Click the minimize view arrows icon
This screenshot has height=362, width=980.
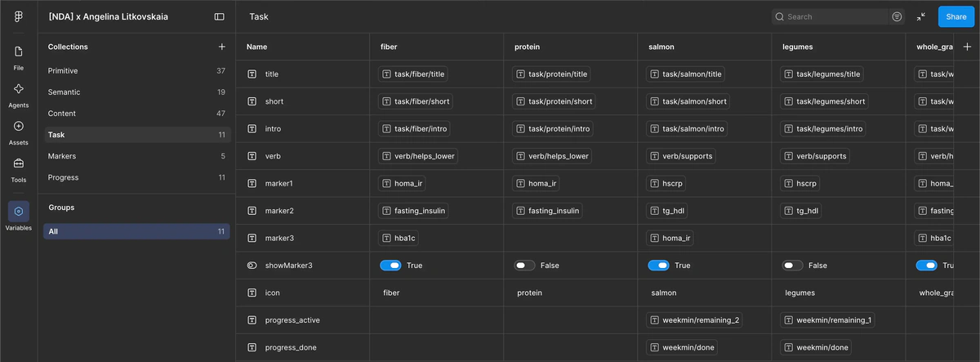pos(921,16)
